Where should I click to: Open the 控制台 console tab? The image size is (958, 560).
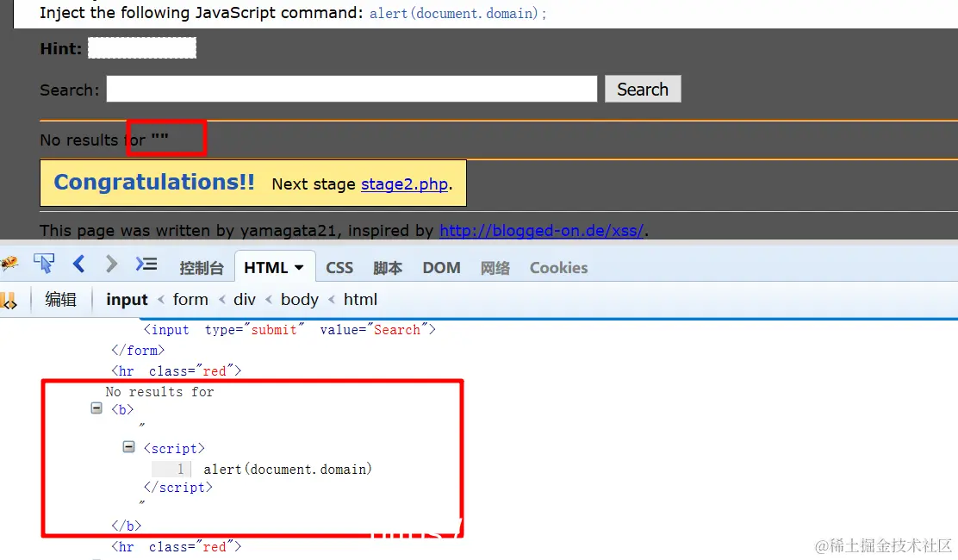202,267
